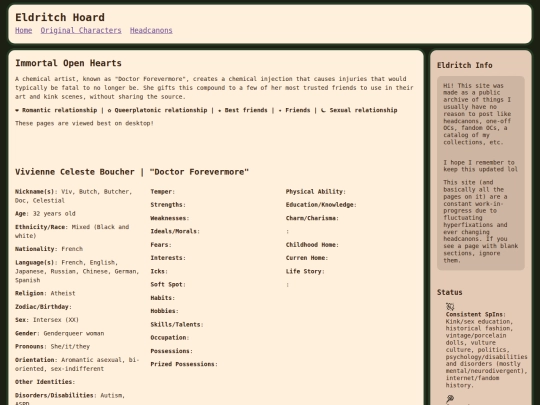Select the "She/it/they" pronouns value
Image resolution: width=540 pixels, height=405 pixels.
pyautogui.click(x=70, y=346)
